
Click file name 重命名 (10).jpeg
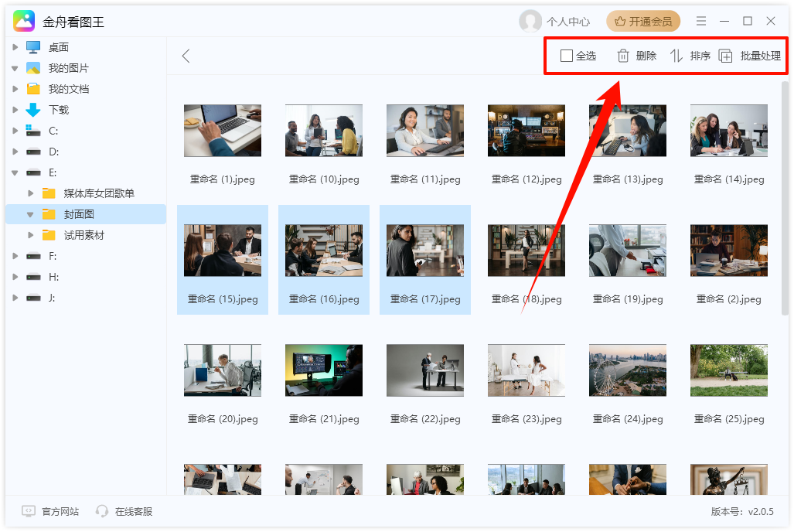coord(324,179)
